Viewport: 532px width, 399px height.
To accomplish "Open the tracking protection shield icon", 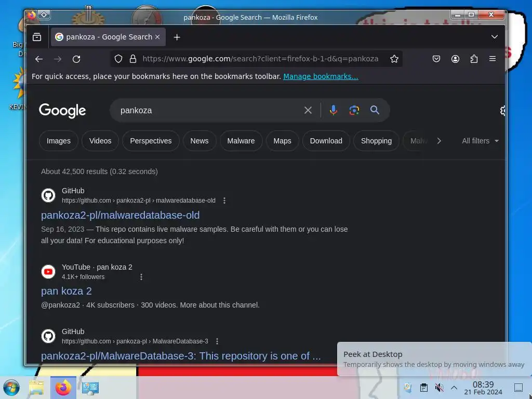I will 118,59.
